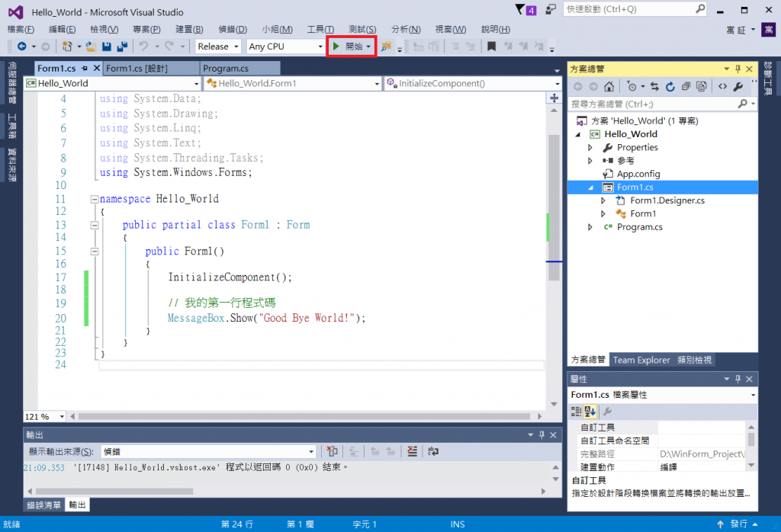Select Form1.Designer.cs in the solution tree
This screenshot has height=532, width=781.
(x=667, y=200)
